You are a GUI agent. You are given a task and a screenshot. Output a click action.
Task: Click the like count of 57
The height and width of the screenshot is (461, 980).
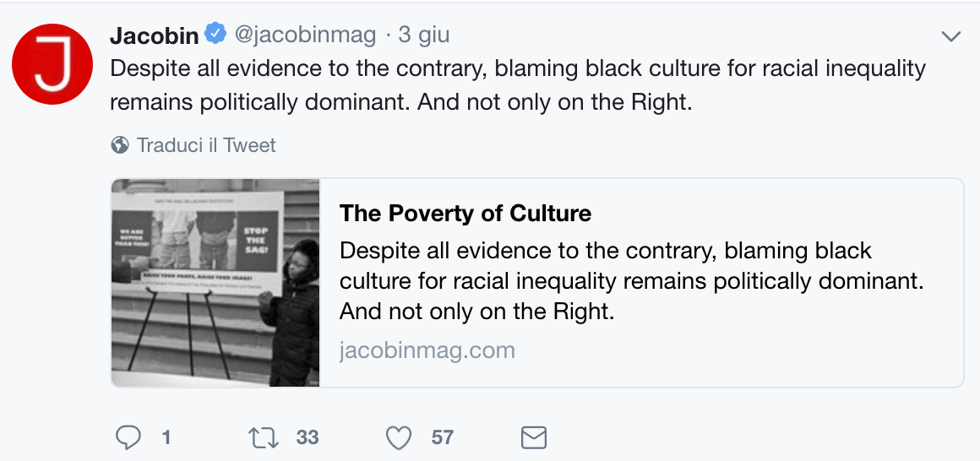[443, 437]
